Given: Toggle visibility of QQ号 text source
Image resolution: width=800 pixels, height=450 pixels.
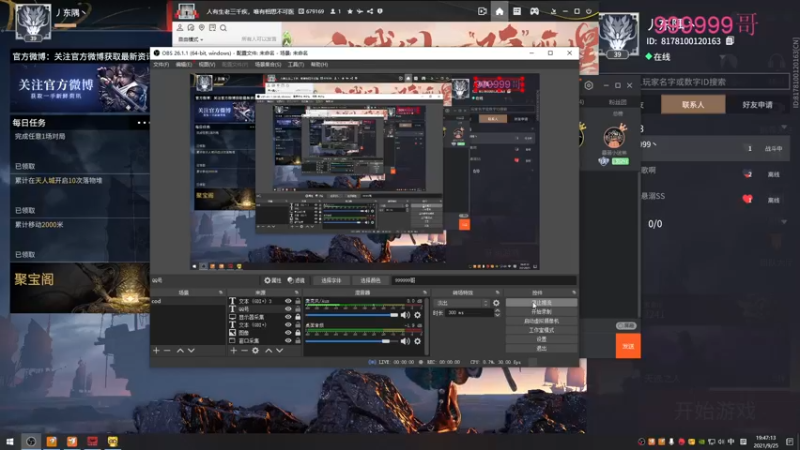Looking at the screenshot, I should (x=288, y=309).
